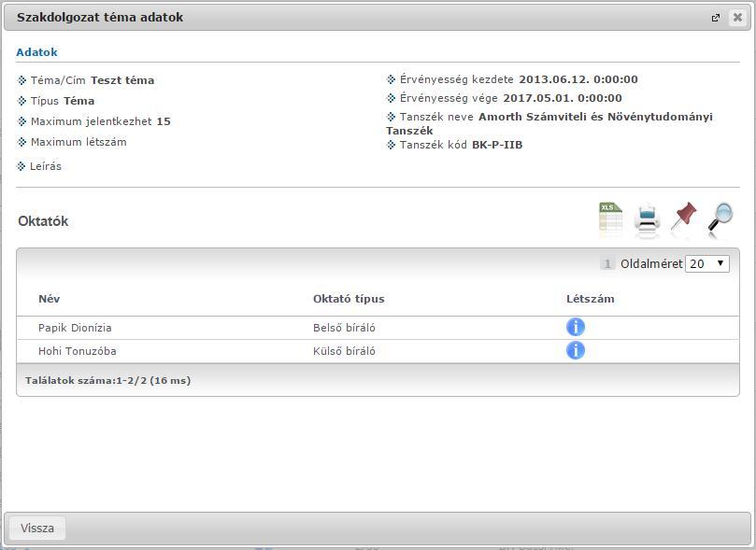
Task: Export the Oktatók list to XLS
Action: coord(610,219)
